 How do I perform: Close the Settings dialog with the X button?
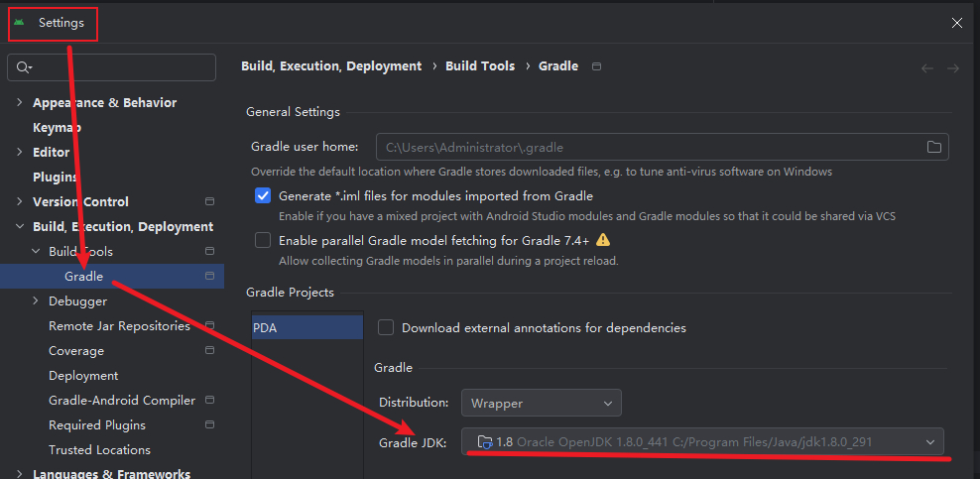pos(957,23)
